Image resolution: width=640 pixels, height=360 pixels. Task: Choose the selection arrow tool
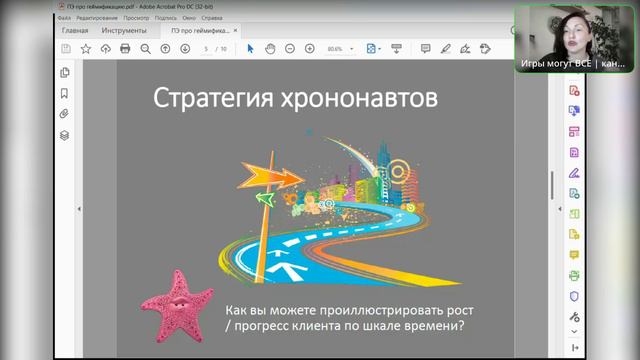click(x=250, y=49)
